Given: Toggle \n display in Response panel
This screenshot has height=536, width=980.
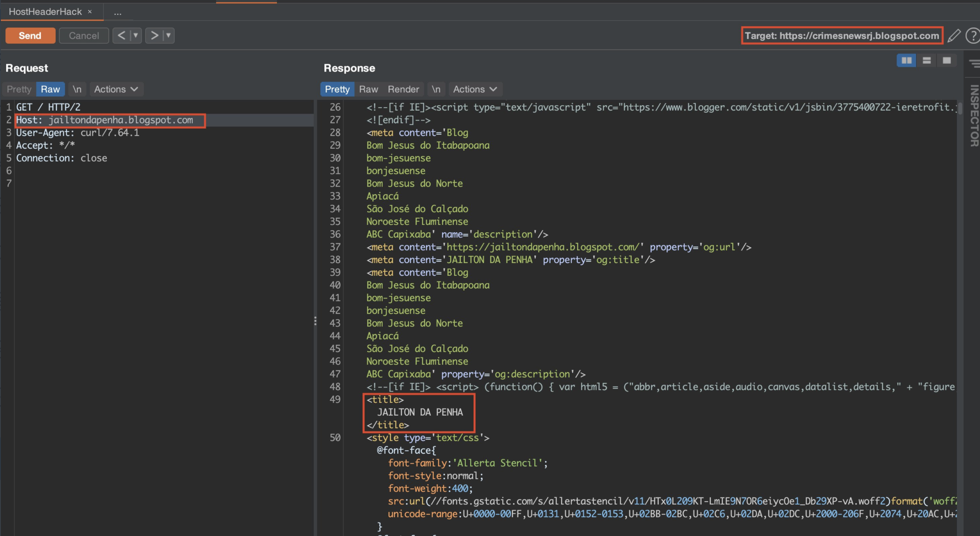Looking at the screenshot, I should (436, 89).
